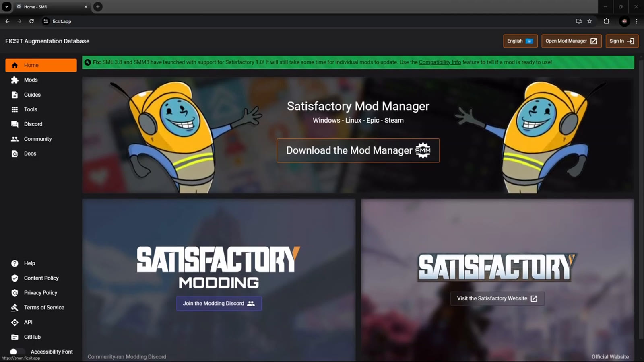Image resolution: width=644 pixels, height=362 pixels.
Task: Click the Mods puzzle piece icon
Action: [15, 80]
